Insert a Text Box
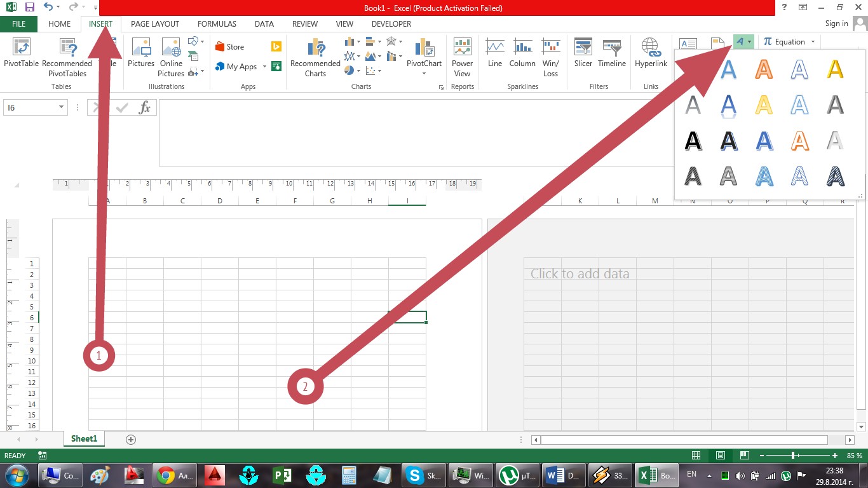 688,43
